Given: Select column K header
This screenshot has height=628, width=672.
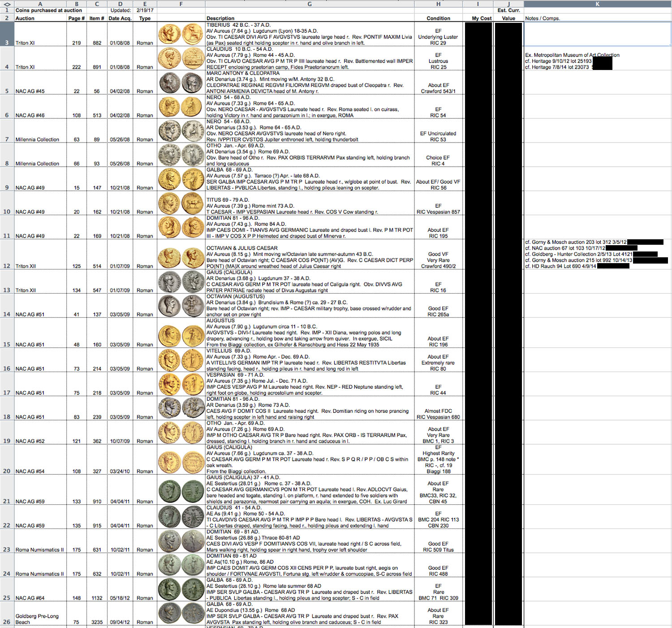Looking at the screenshot, I should 597,4.
